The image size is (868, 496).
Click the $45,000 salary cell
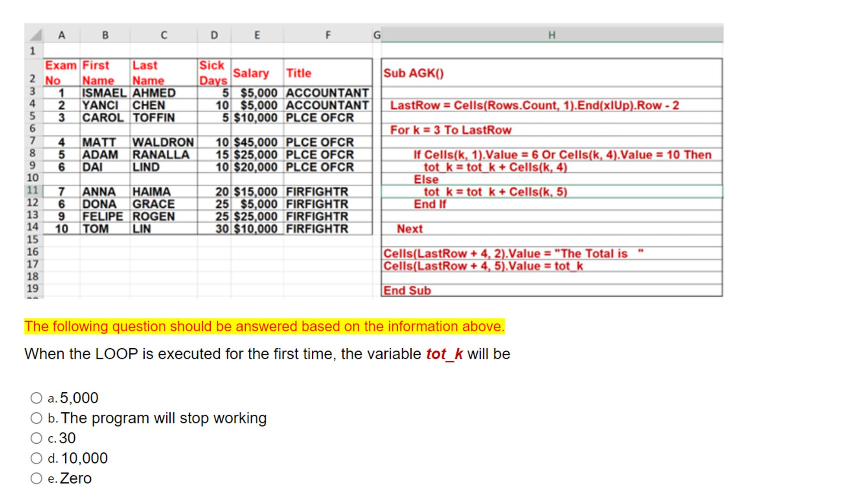[x=257, y=142]
